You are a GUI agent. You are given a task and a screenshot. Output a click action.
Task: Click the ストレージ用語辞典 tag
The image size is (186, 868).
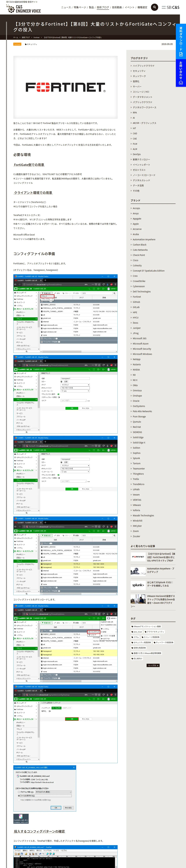pos(151,637)
